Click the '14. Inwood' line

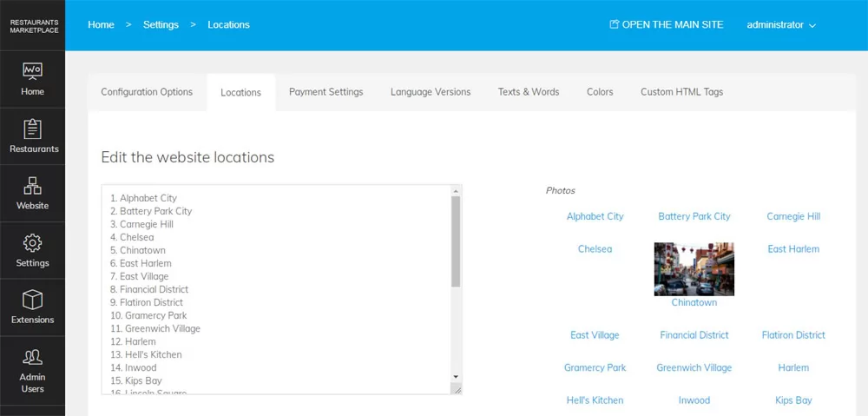134,368
